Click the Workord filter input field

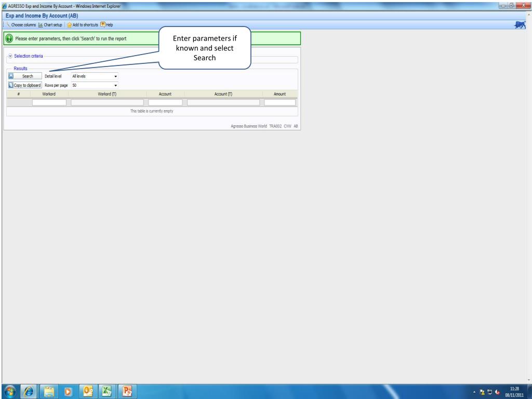pyautogui.click(x=49, y=102)
